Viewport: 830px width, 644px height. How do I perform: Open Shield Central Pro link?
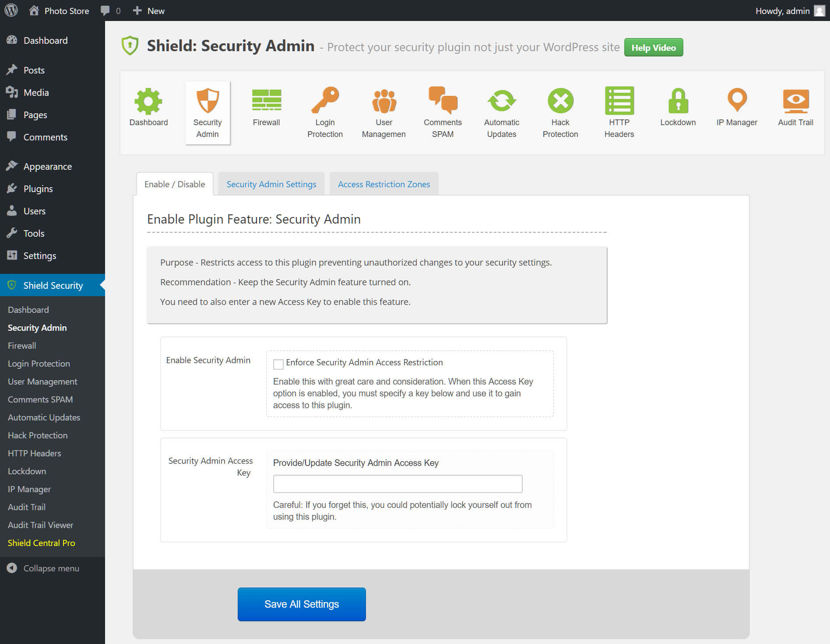click(42, 543)
